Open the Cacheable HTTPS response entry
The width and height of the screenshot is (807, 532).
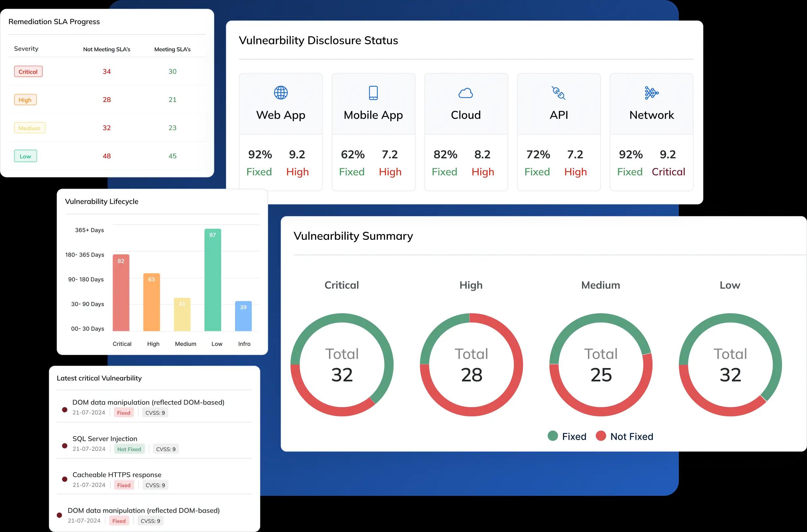117,475
